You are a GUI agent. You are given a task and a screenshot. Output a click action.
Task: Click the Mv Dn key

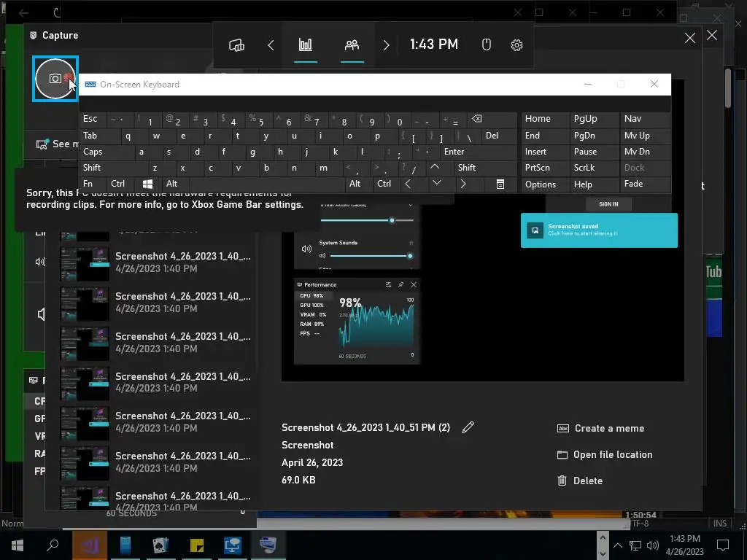646,152
